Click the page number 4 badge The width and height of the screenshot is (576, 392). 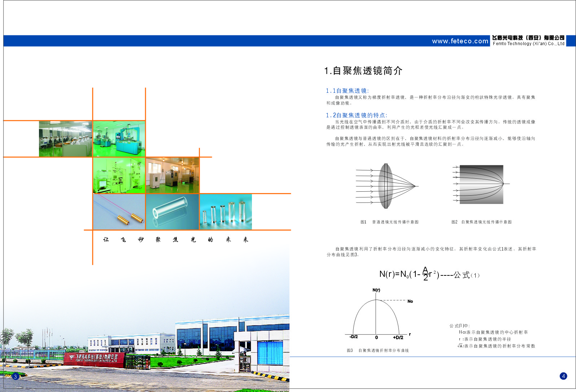563,376
